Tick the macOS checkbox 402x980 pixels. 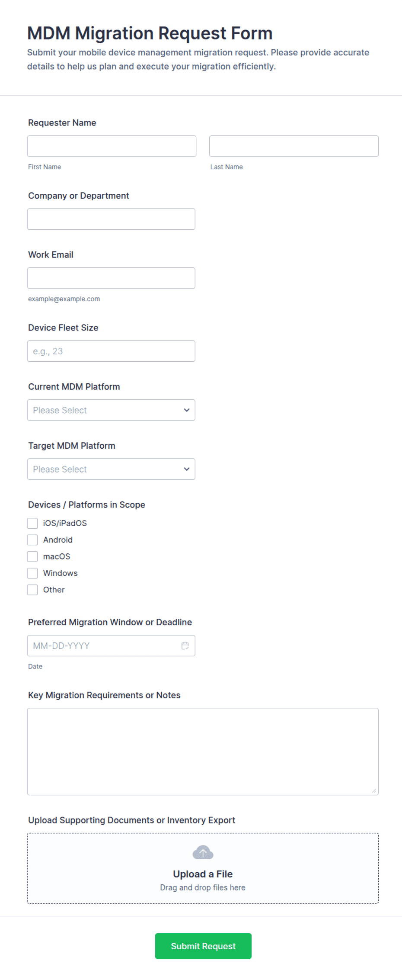pyautogui.click(x=32, y=556)
